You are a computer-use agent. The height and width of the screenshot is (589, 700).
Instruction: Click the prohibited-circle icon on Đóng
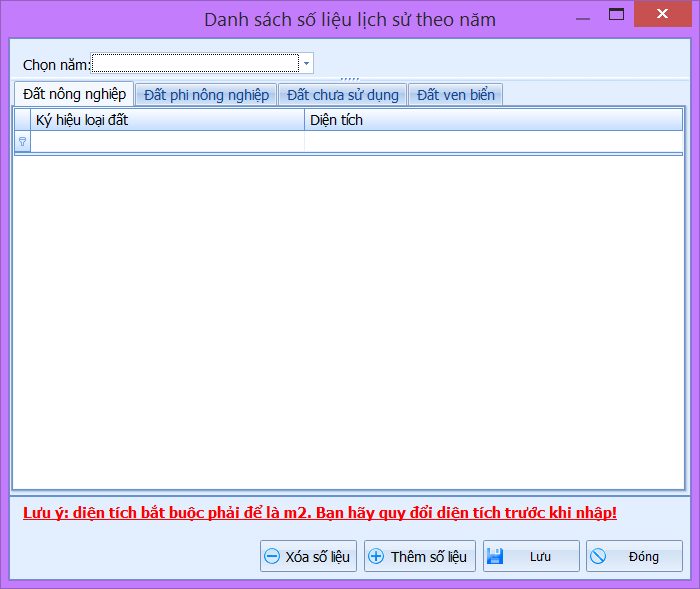click(x=599, y=557)
